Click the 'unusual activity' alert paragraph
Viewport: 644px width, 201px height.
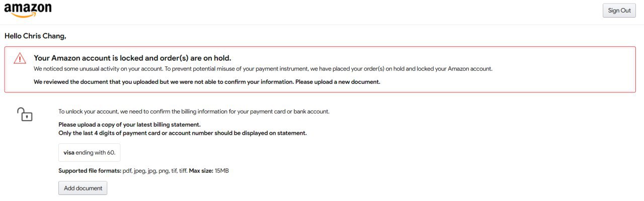point(263,69)
